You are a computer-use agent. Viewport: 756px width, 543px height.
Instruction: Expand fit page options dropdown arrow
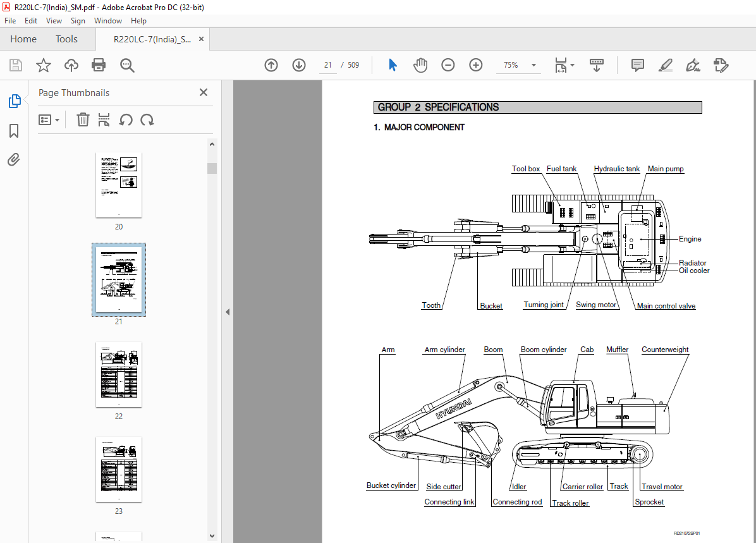pyautogui.click(x=572, y=65)
